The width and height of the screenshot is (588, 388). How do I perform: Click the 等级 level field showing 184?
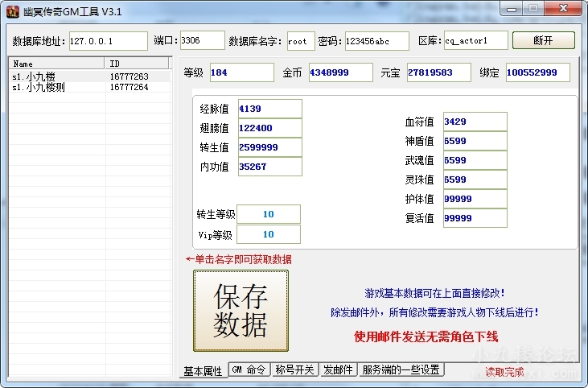click(241, 72)
